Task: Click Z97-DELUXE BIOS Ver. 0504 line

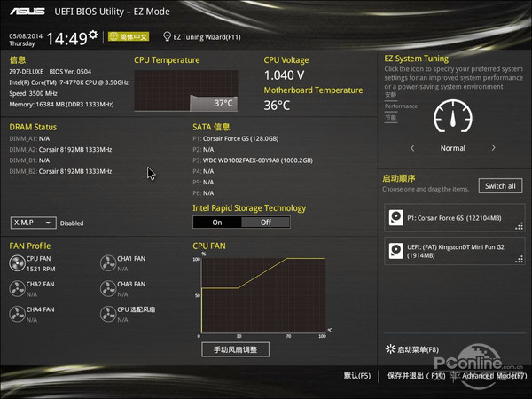Action: click(x=51, y=72)
